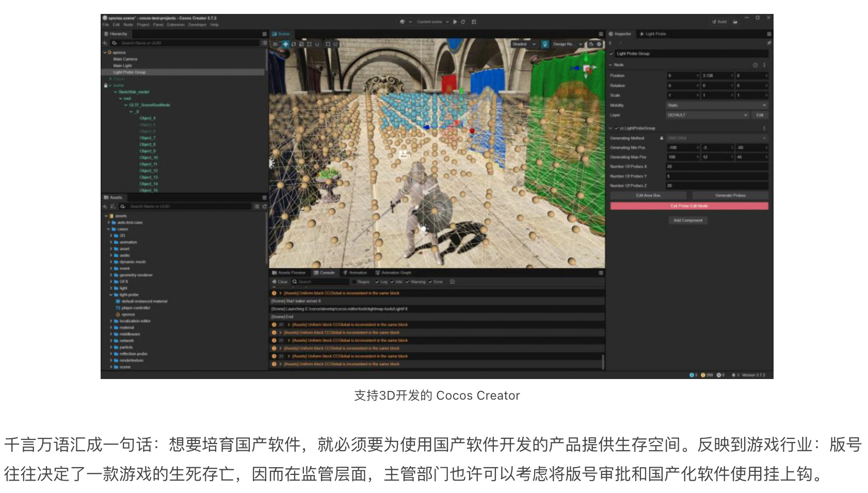The width and height of the screenshot is (868, 493).
Task: Toggle the 3D view mode button
Action: pos(276,44)
